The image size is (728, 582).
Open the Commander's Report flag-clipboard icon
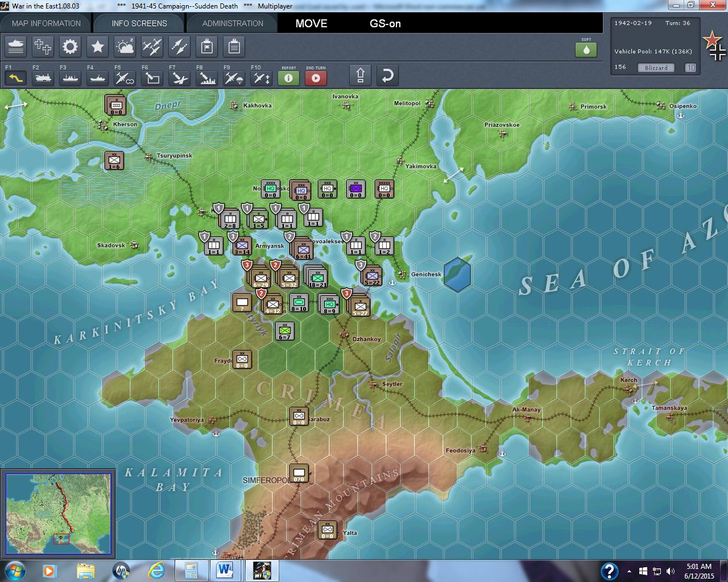(206, 47)
